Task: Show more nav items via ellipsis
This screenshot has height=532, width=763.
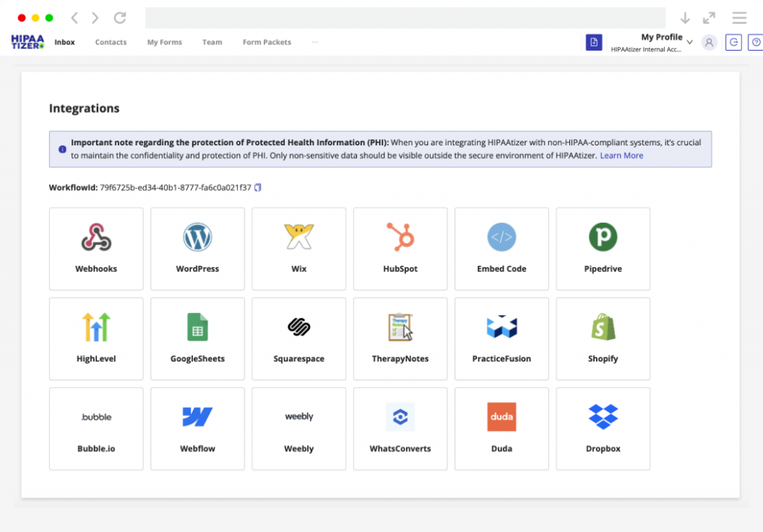Action: [x=315, y=42]
